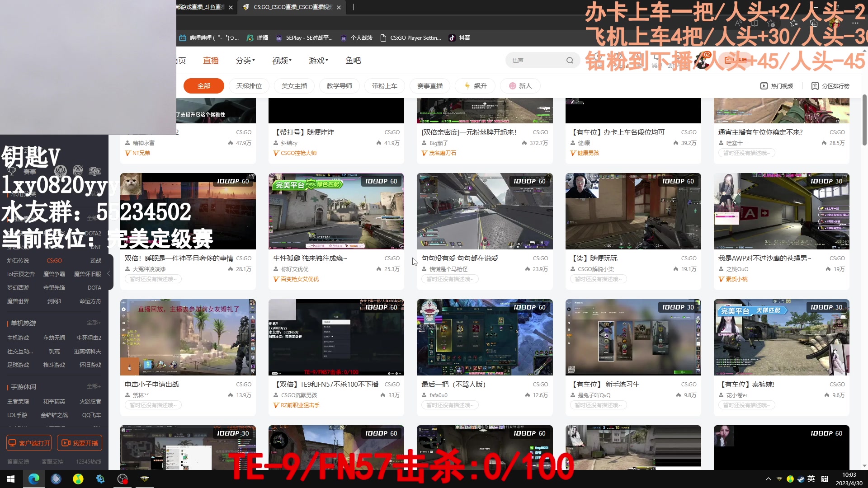The width and height of the screenshot is (868, 488).
Task: Open the 抖音 bookmark
Action: click(x=459, y=38)
